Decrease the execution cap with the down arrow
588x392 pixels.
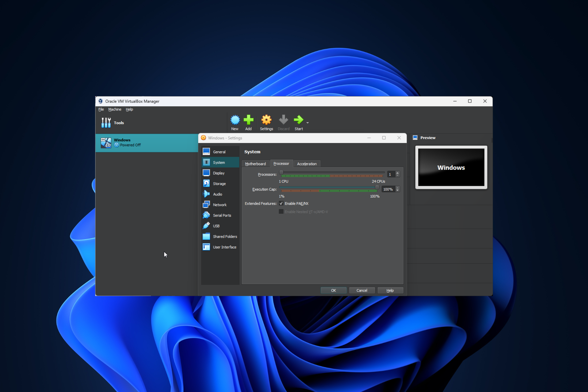[x=398, y=190]
